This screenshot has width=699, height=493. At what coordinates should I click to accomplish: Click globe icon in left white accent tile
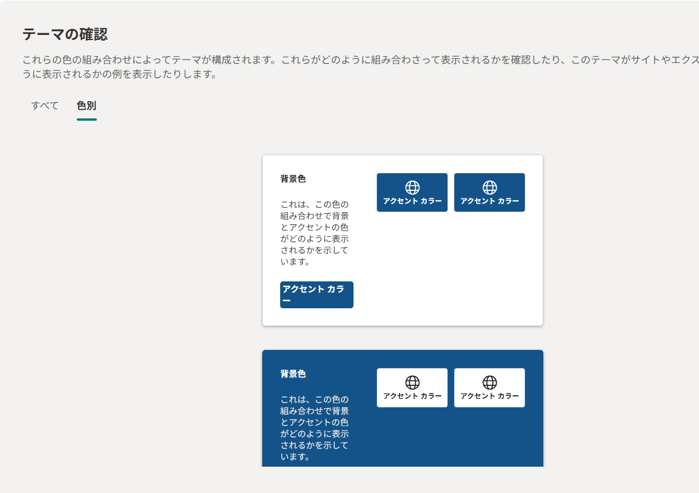point(412,382)
